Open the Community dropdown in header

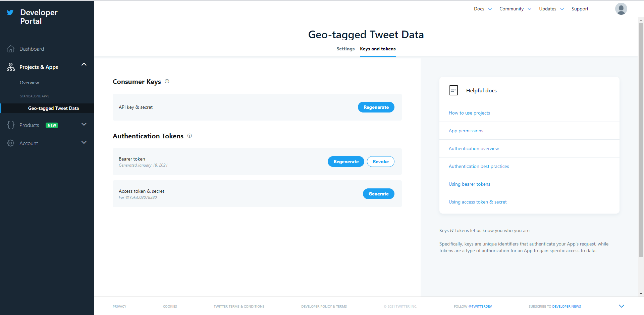coord(515,9)
